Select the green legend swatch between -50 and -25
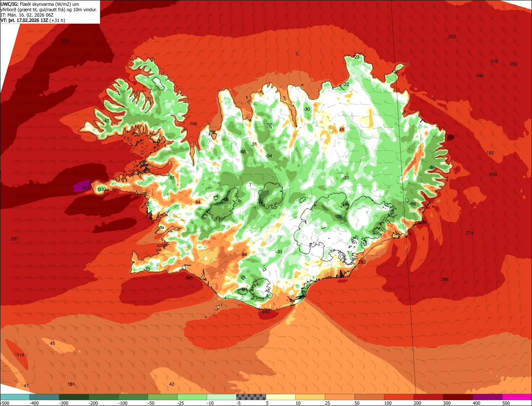 point(162,397)
